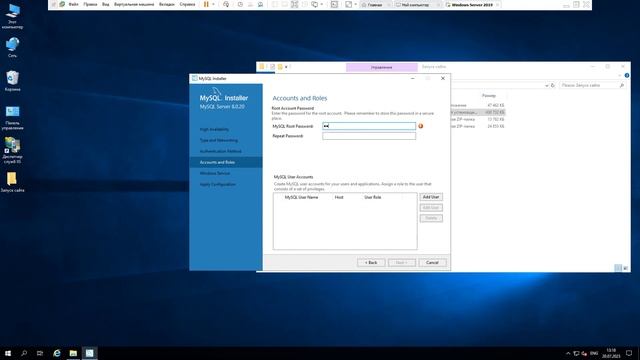The height and width of the screenshot is (360, 640).
Task: Select Accounts and Roles step in sidebar
Action: point(226,162)
